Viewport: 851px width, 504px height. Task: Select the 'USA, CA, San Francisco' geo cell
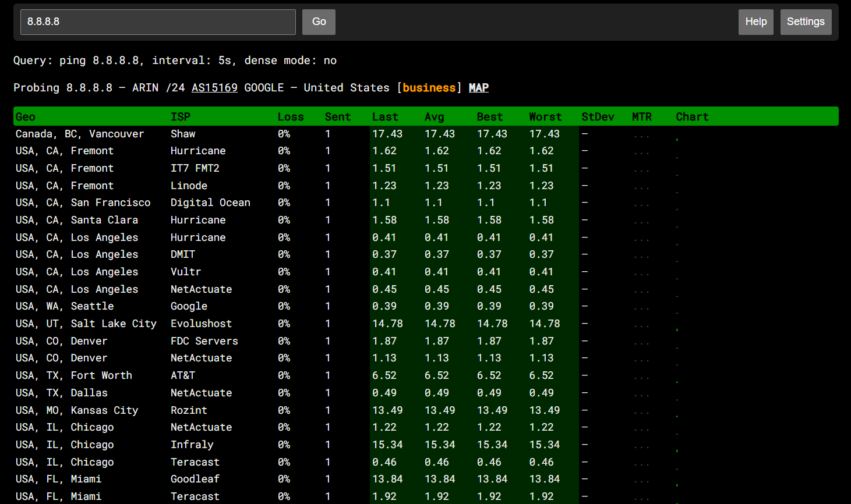pyautogui.click(x=83, y=203)
